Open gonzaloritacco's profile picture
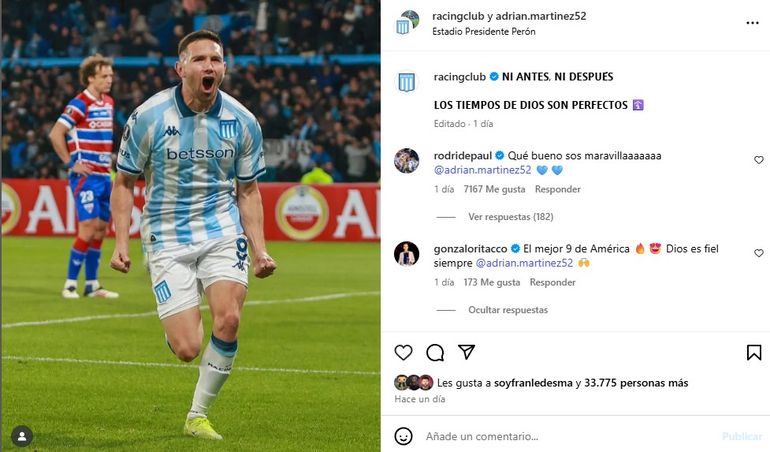This screenshot has height=452, width=770. pyautogui.click(x=407, y=254)
